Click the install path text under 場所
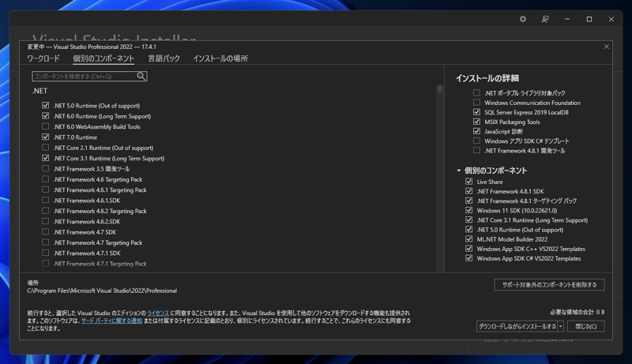Image resolution: width=632 pixels, height=364 pixels. (102, 291)
